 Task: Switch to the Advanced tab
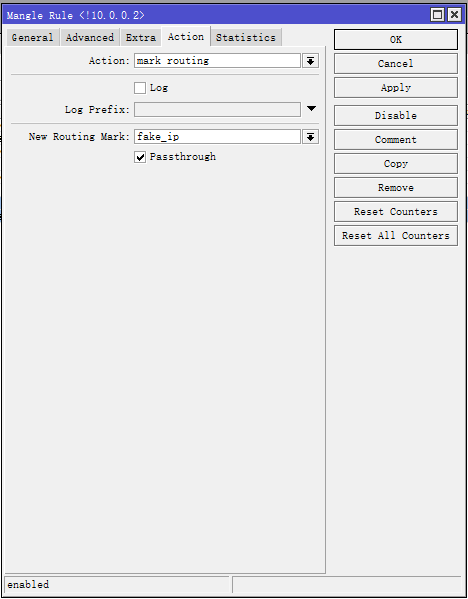90,37
